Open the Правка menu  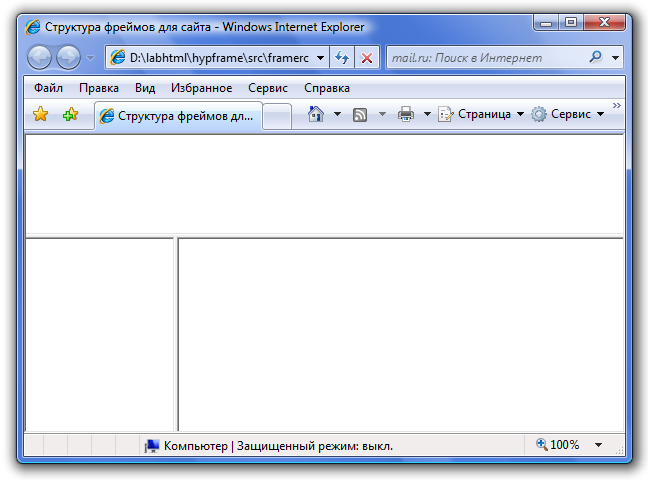pyautogui.click(x=99, y=88)
